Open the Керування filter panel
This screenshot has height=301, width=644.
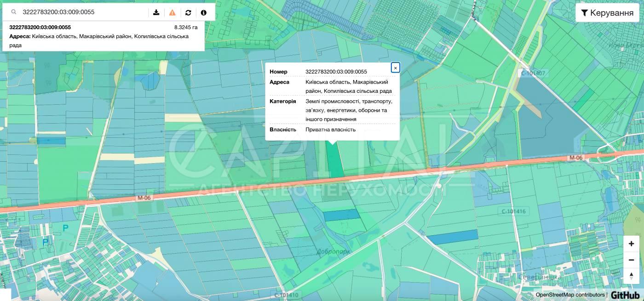607,13
